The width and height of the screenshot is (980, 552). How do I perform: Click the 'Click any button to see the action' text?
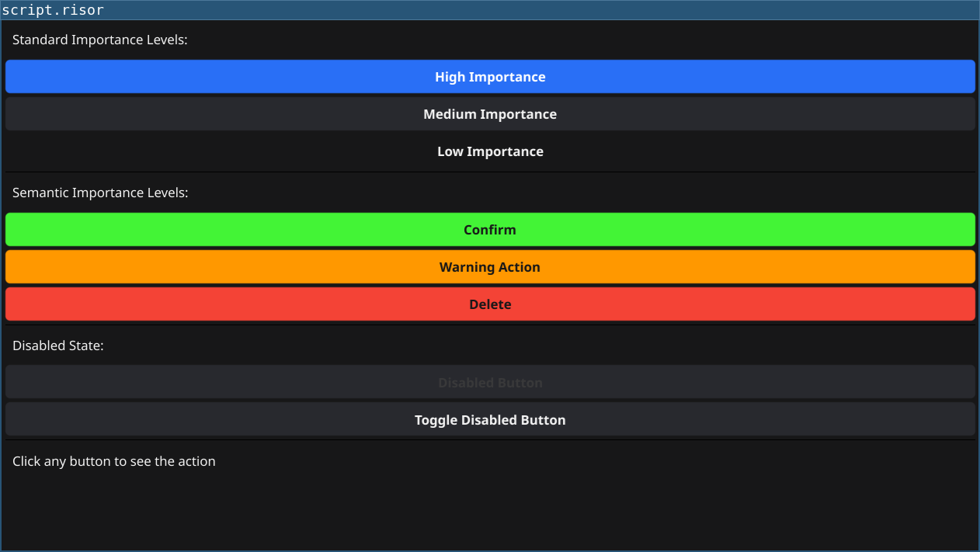click(x=114, y=461)
